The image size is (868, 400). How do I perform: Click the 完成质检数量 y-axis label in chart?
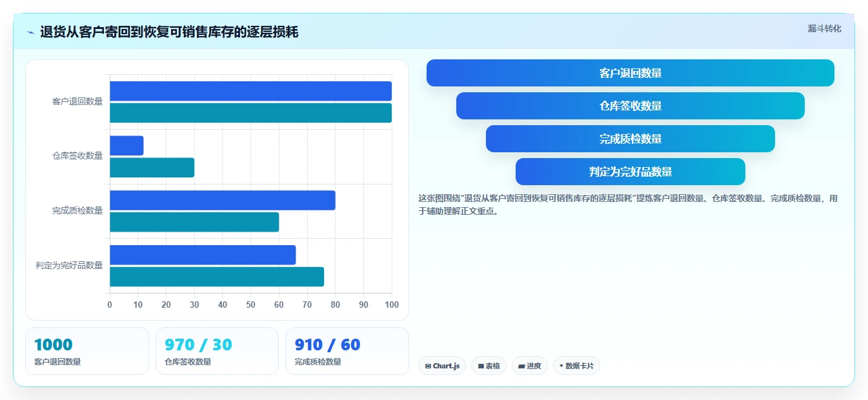77,210
